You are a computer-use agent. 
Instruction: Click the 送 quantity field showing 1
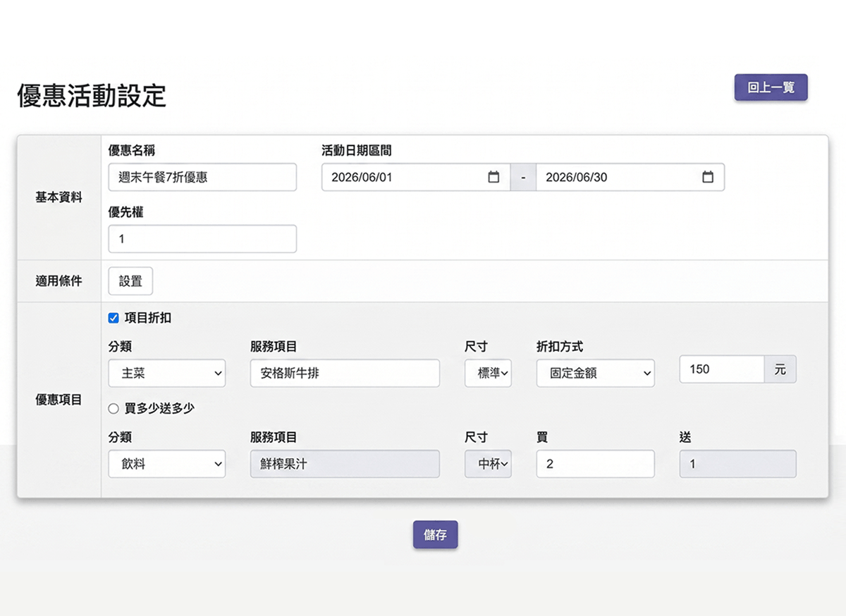click(737, 464)
